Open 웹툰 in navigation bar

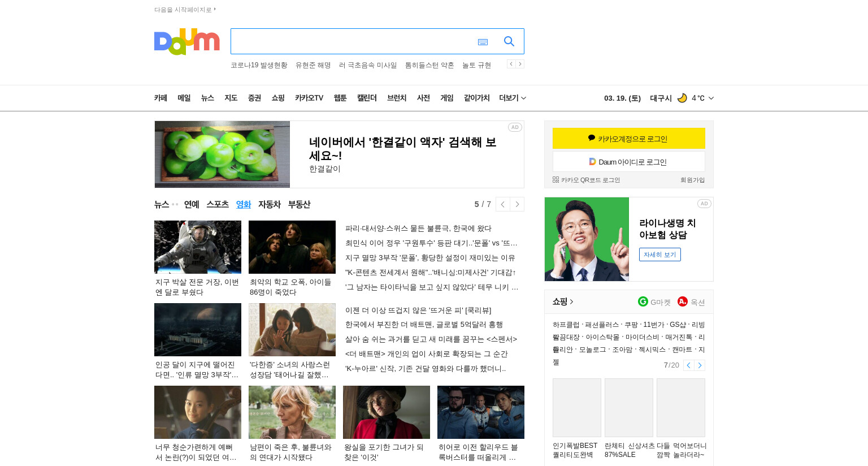click(x=340, y=98)
